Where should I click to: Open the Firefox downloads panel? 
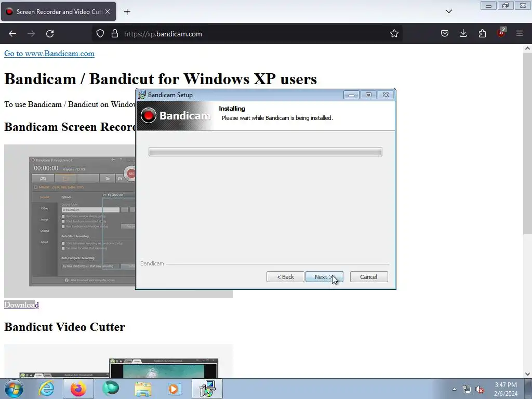click(x=463, y=34)
